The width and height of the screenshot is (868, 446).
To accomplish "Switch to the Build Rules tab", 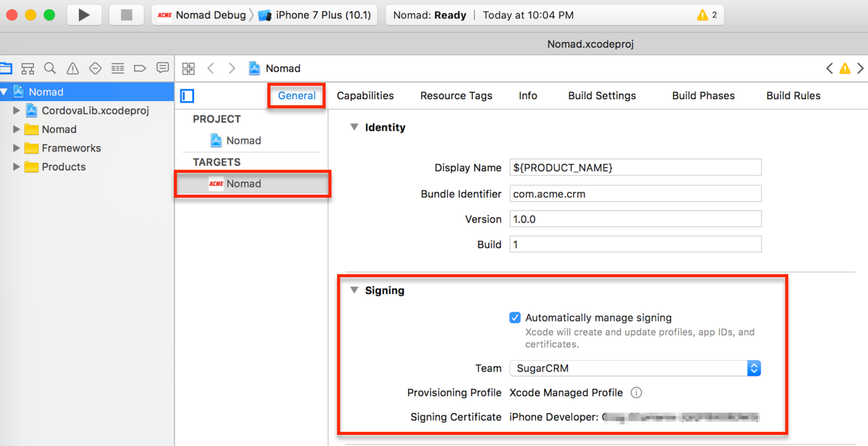I will pos(793,96).
